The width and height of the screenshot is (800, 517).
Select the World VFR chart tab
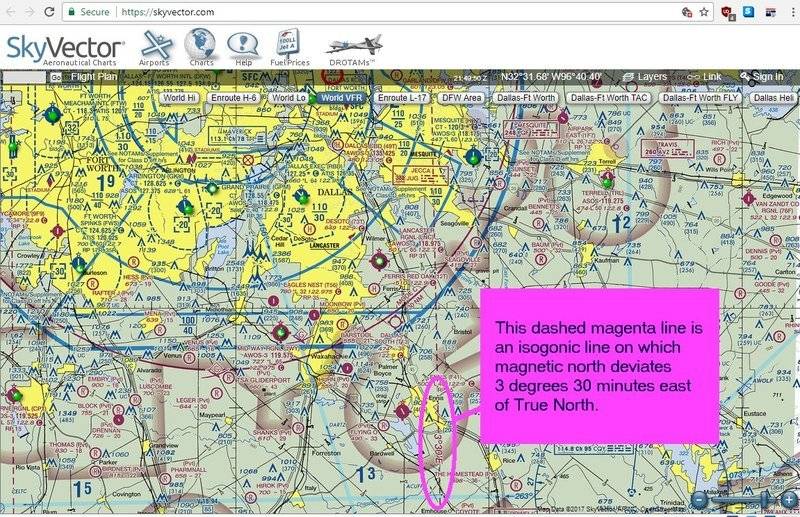341,98
